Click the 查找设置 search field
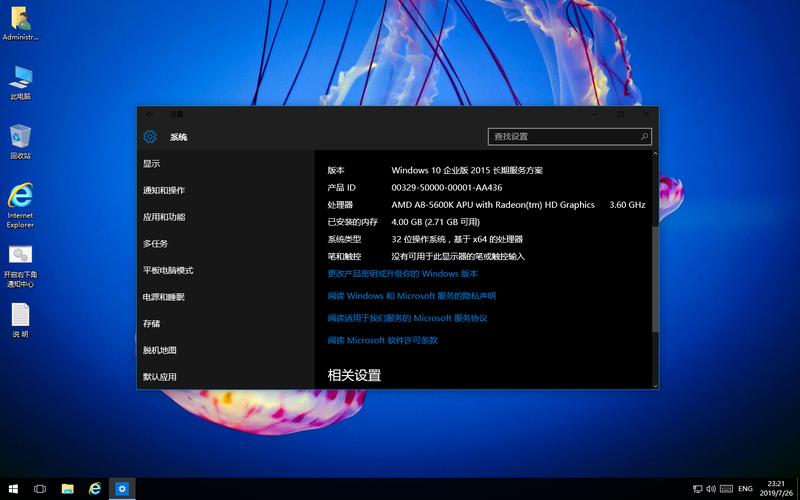Screen dimensions: 800x500 [x=569, y=137]
